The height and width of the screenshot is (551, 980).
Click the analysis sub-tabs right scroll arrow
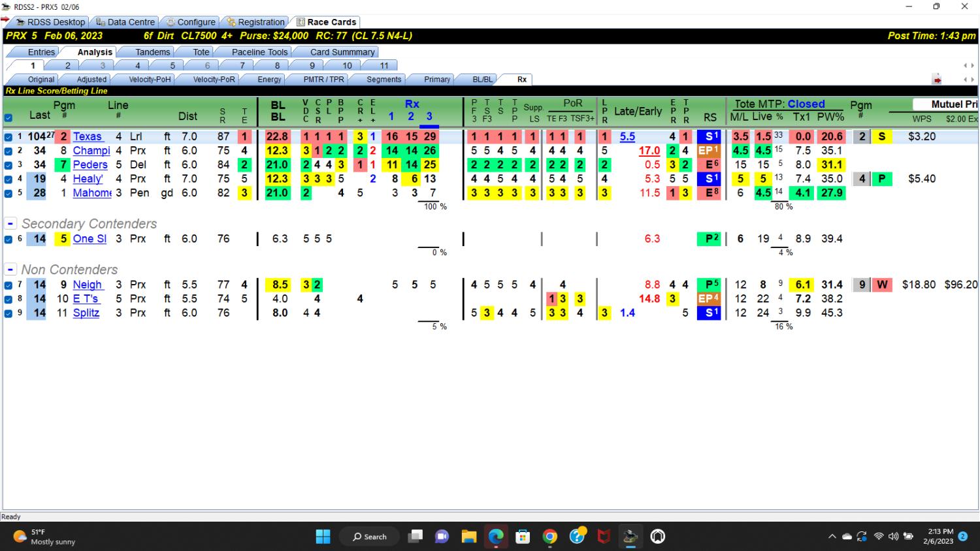pos(972,80)
